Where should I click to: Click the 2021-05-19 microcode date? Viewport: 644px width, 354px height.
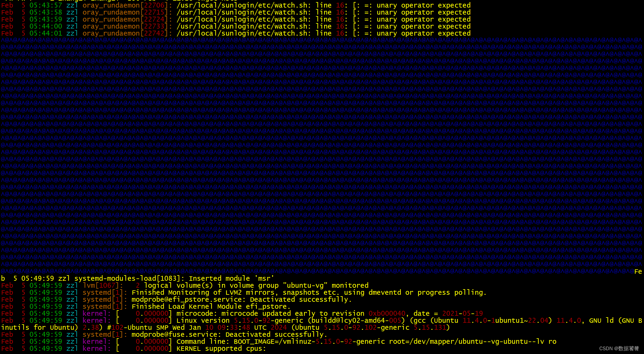coord(463,313)
